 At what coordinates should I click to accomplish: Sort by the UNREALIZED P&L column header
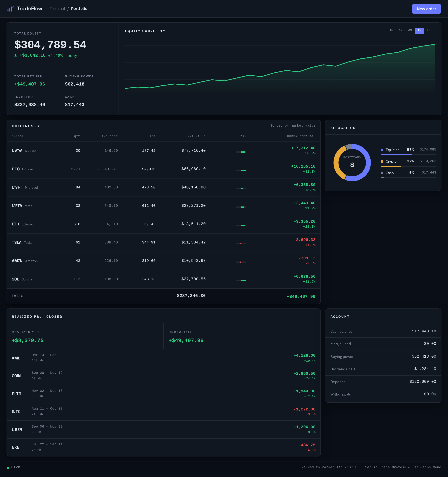tap(301, 136)
